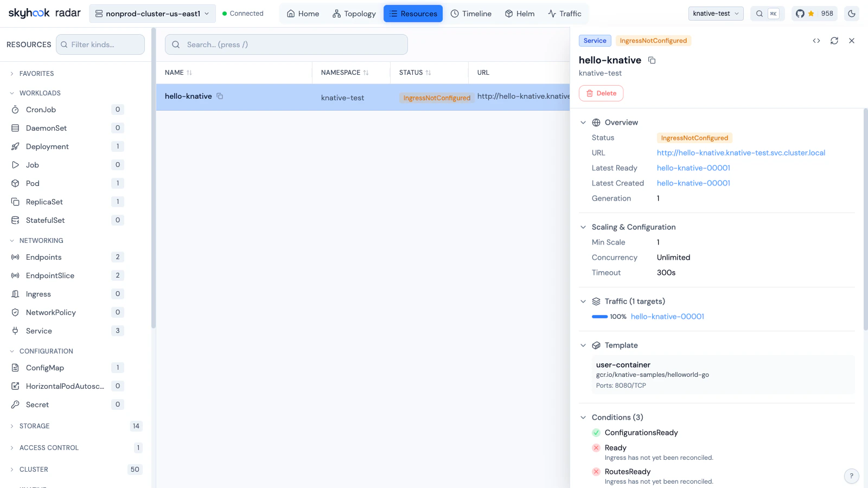Select the hello-knative table row
The image size is (868, 488).
click(363, 97)
